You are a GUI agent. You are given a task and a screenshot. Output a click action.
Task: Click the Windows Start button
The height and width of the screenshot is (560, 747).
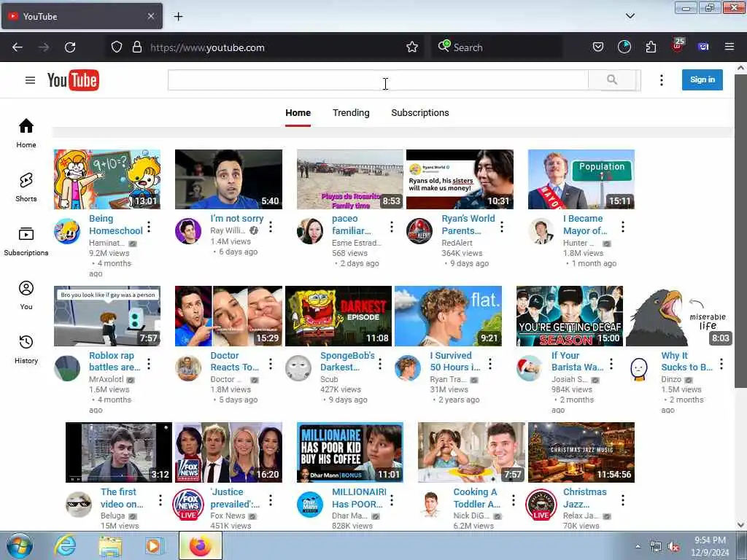(20, 546)
